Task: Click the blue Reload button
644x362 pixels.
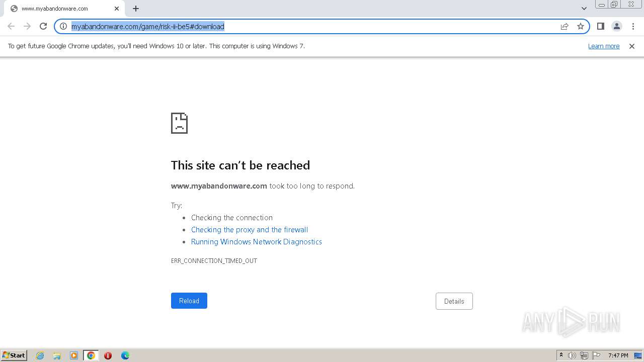Action: (x=189, y=301)
